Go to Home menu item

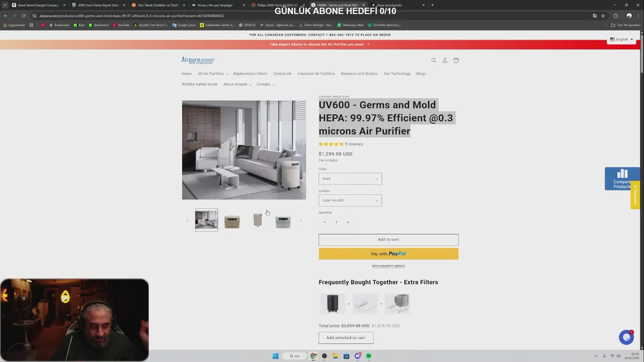(187, 74)
